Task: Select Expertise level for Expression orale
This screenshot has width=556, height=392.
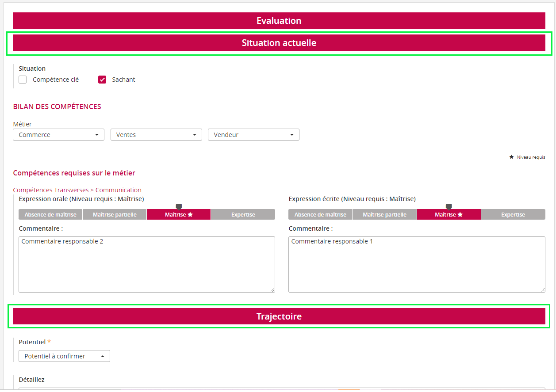Action: pyautogui.click(x=243, y=214)
